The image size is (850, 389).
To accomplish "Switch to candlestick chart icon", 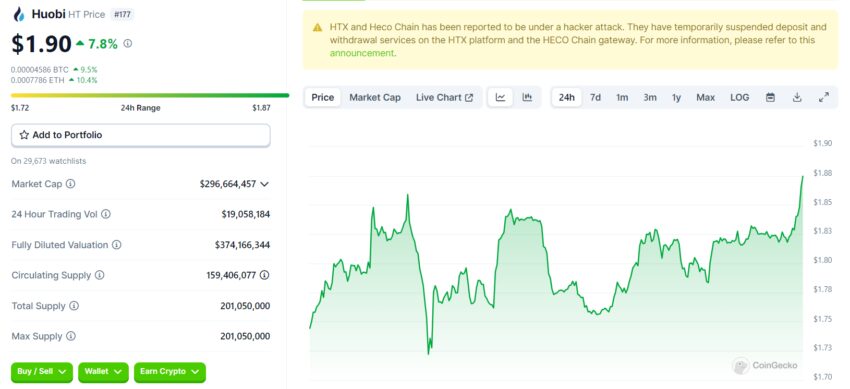I will click(527, 98).
